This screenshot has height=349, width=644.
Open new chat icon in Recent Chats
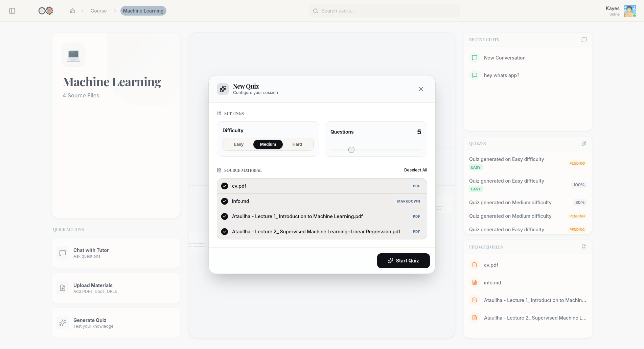point(584,40)
